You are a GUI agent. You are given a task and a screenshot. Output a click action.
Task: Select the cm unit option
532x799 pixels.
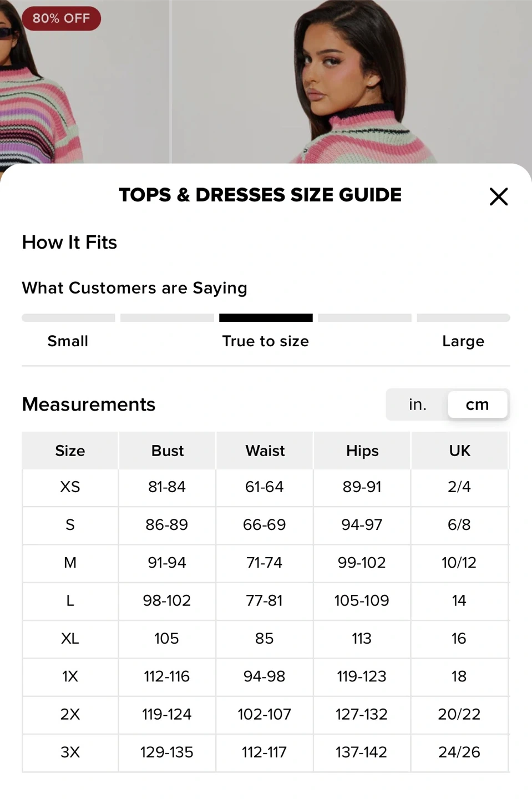click(x=477, y=404)
